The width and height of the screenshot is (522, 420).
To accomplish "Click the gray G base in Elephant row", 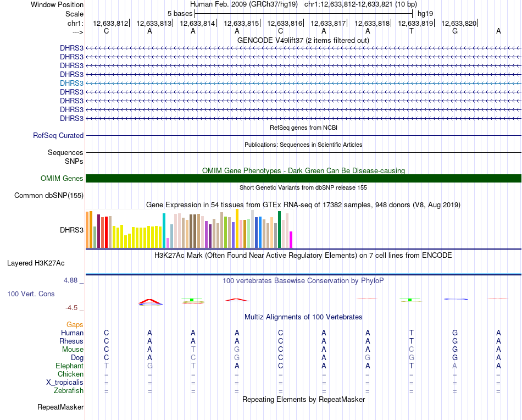I will coord(150,366).
